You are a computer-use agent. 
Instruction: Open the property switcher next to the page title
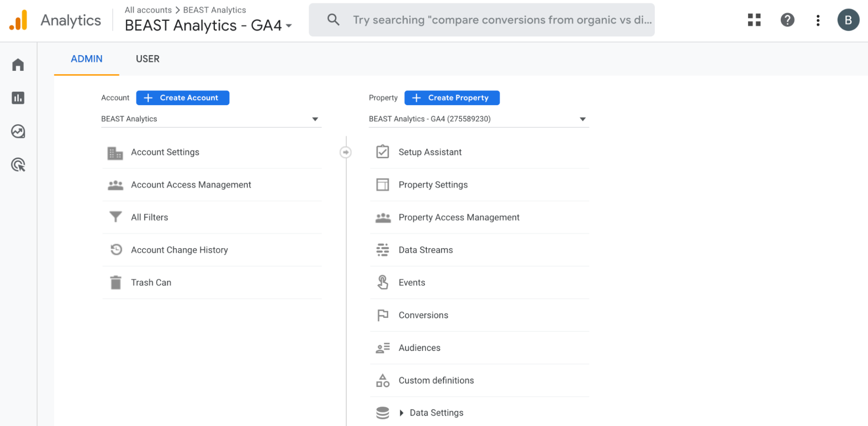(289, 26)
